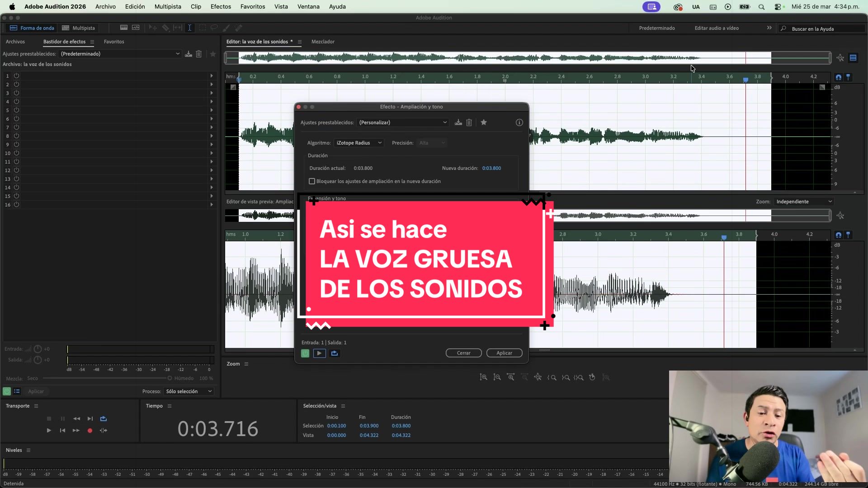Click the record button in Transporte
The height and width of the screenshot is (488, 868).
[90, 431]
